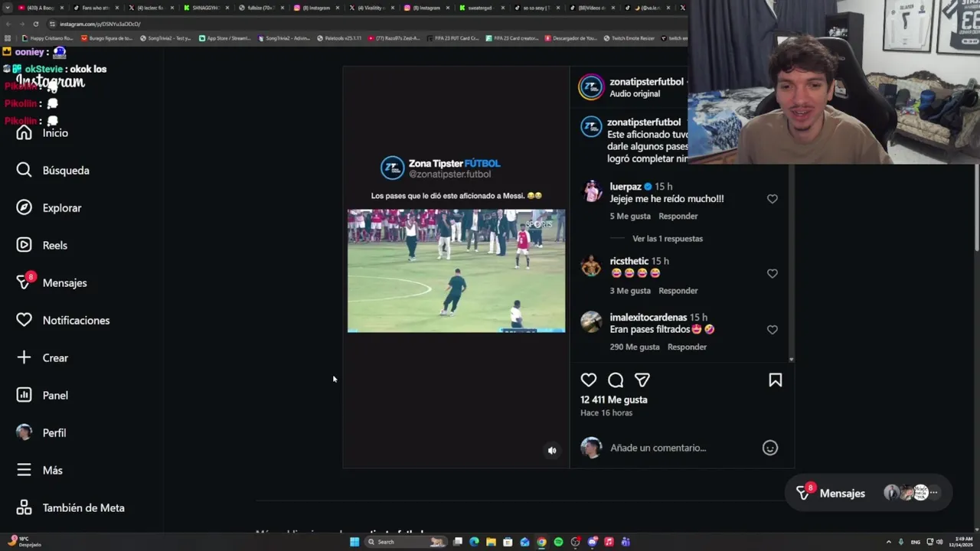Image resolution: width=980 pixels, height=551 pixels.
Task: Open Panel dashboard in sidebar
Action: pos(43,396)
